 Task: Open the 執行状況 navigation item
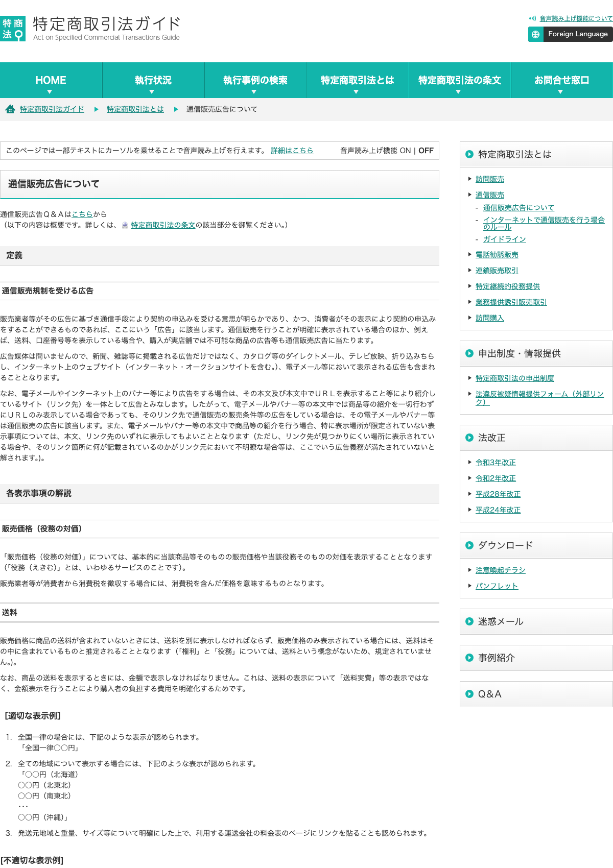click(153, 80)
